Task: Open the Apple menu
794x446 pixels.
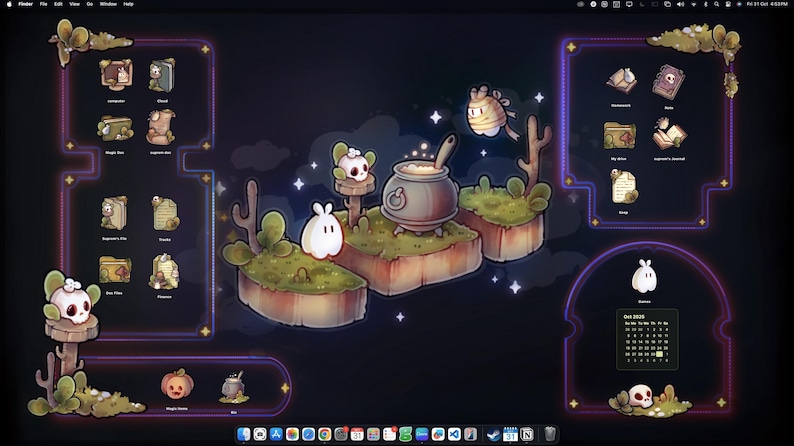Action: (9, 4)
